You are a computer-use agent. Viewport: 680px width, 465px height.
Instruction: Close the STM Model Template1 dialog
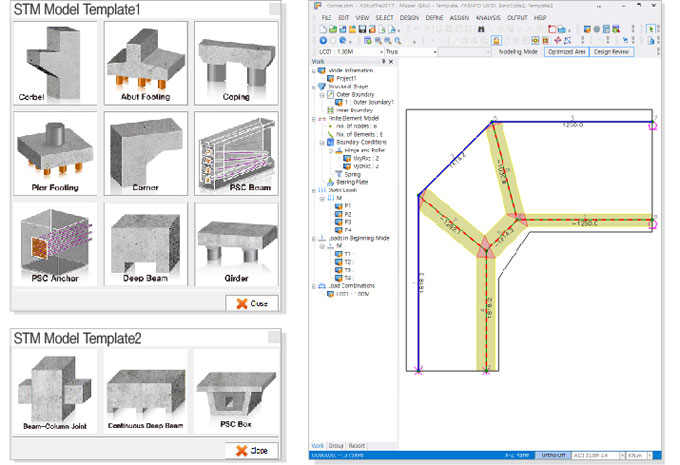coord(252,303)
